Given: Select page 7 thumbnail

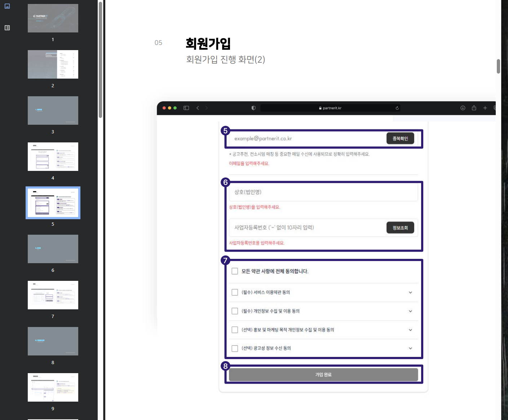Looking at the screenshot, I should coord(53,295).
